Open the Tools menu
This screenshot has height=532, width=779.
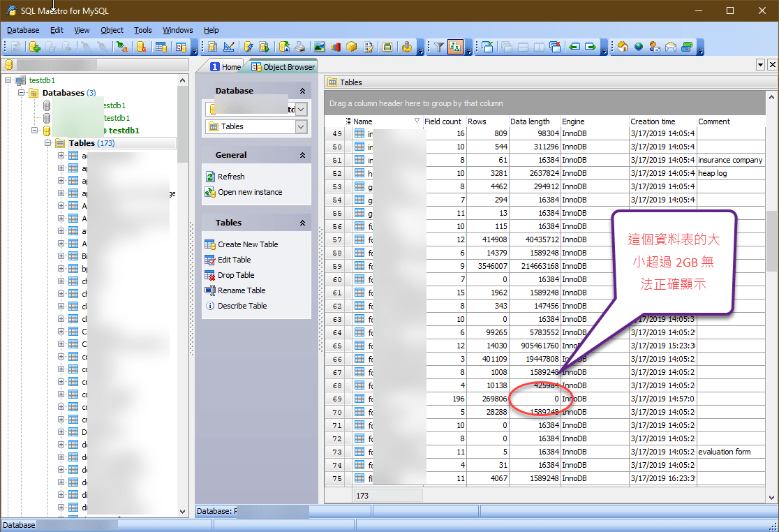[x=142, y=30]
